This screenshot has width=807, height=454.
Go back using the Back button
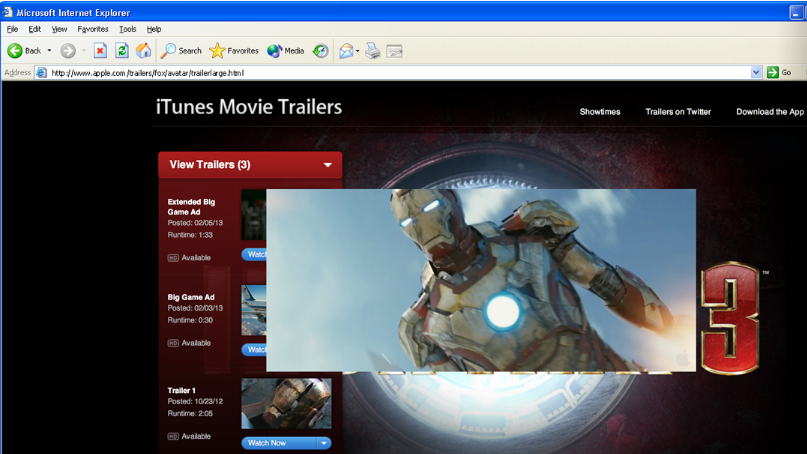point(24,50)
